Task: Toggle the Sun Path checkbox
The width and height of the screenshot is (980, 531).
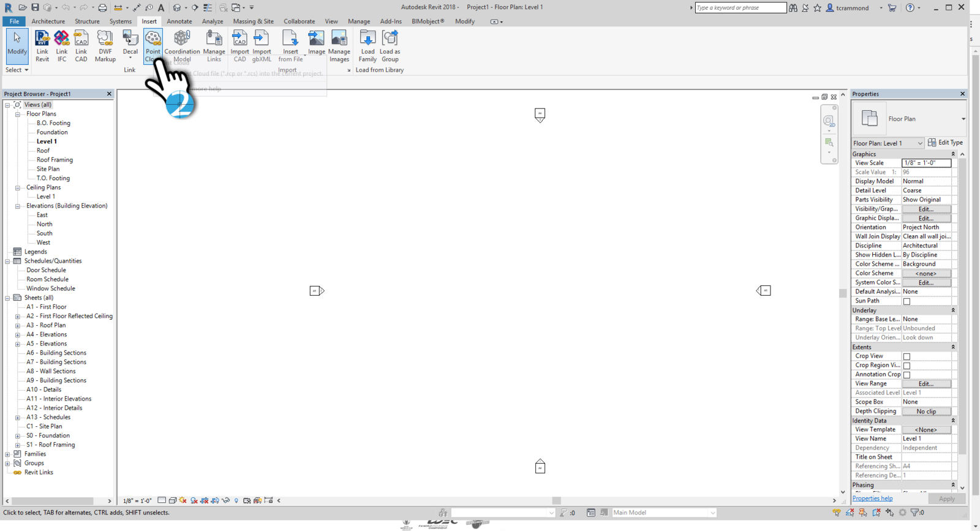Action: pyautogui.click(x=907, y=301)
